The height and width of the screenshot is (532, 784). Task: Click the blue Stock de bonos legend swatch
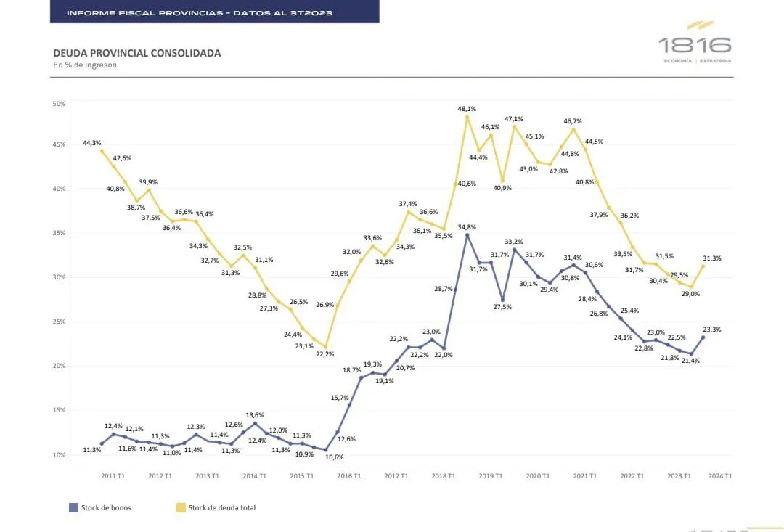point(73,508)
